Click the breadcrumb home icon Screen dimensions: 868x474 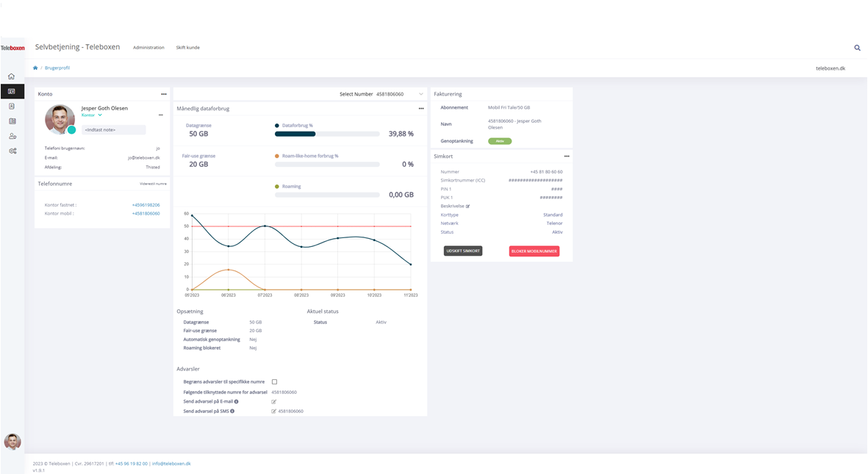tap(35, 68)
